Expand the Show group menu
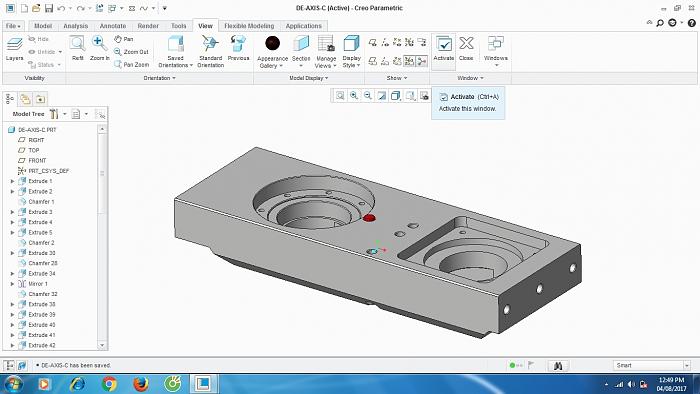Image resolution: width=700 pixels, height=394 pixels. coord(397,78)
